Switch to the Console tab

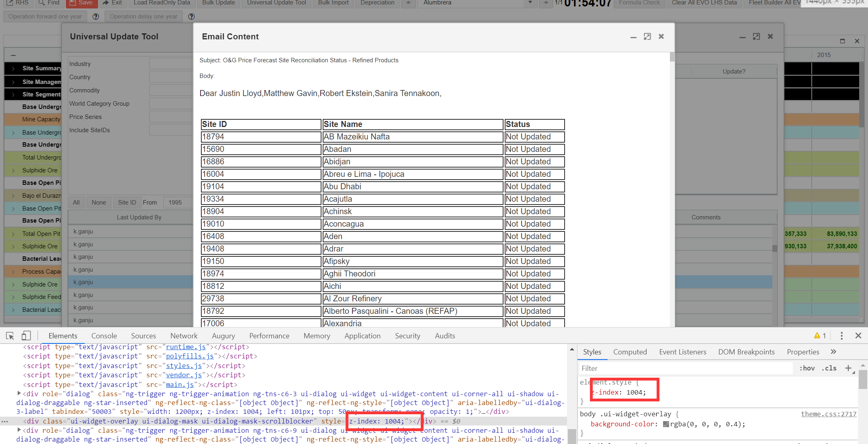coord(104,336)
